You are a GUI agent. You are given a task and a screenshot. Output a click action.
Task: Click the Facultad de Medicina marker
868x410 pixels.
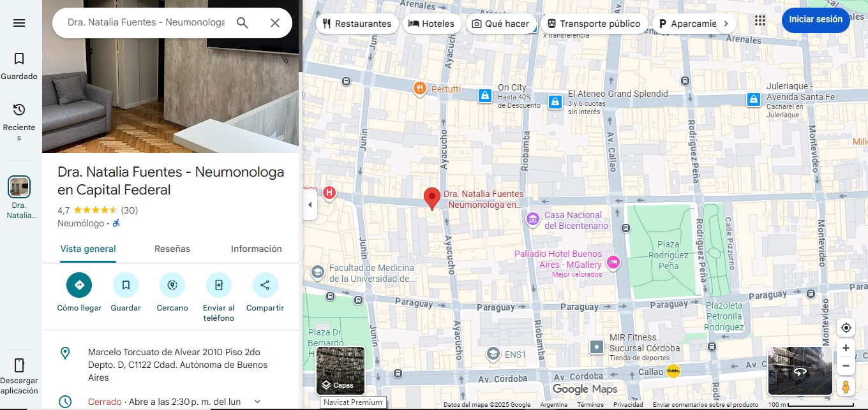317,273
